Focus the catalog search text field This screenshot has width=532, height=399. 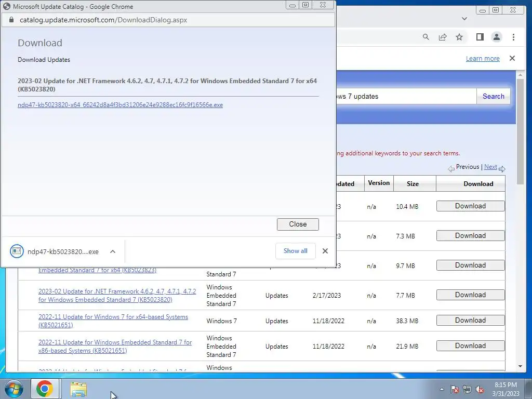point(406,96)
